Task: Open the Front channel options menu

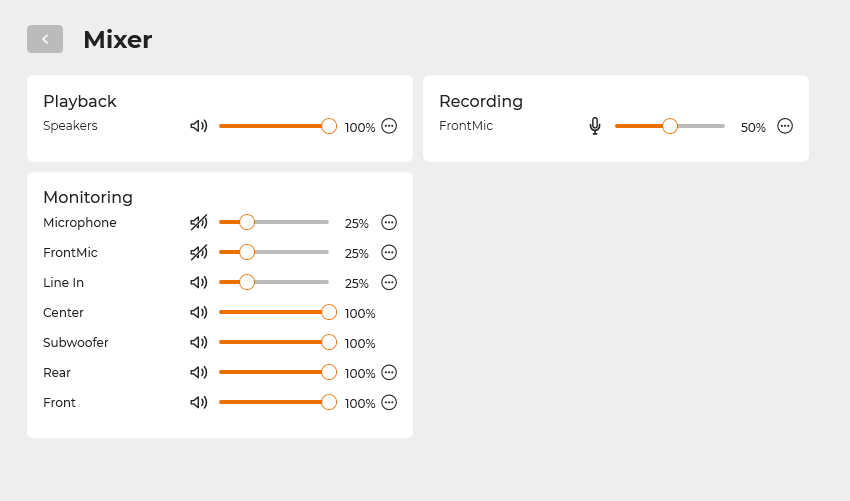Action: 389,403
